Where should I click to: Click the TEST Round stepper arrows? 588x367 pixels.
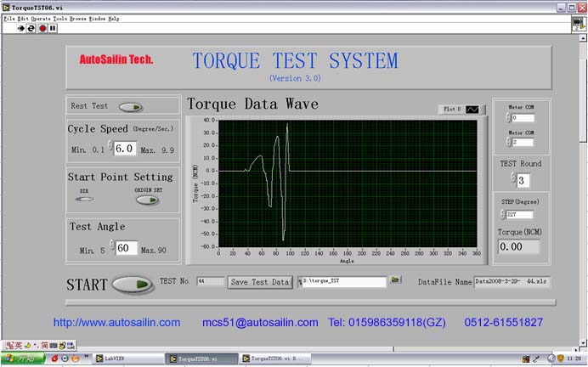[513, 178]
